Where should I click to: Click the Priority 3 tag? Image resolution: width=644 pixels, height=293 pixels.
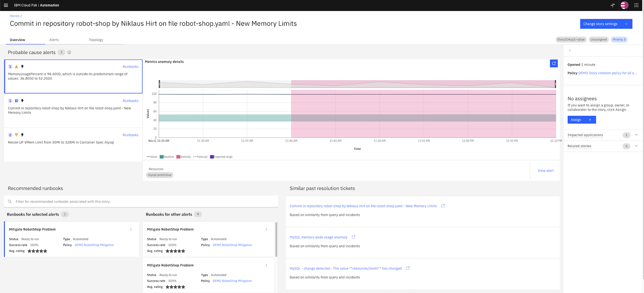[x=619, y=39]
